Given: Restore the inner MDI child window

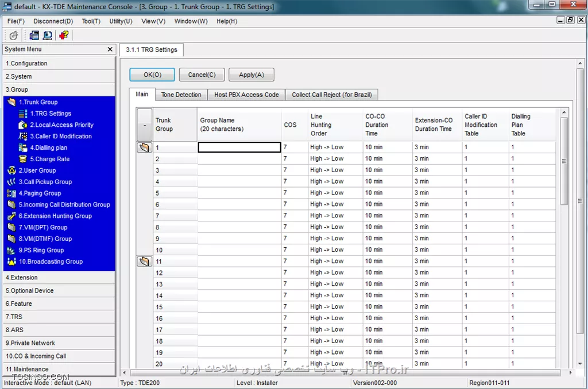Looking at the screenshot, I should pyautogui.click(x=570, y=20).
